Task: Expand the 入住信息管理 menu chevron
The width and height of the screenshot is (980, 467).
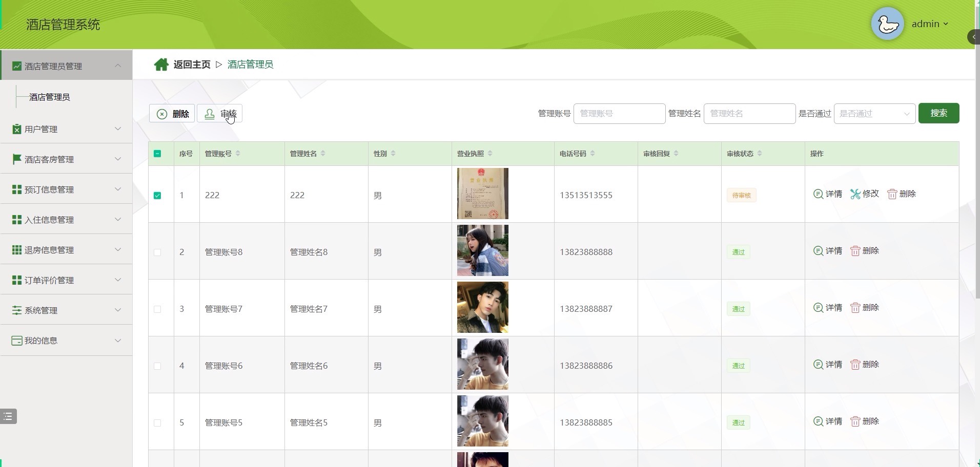Action: [x=118, y=219]
